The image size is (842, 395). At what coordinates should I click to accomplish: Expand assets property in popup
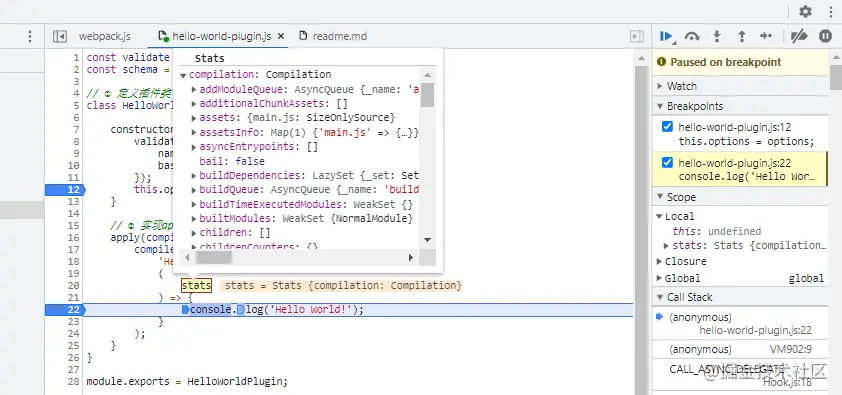click(194, 118)
